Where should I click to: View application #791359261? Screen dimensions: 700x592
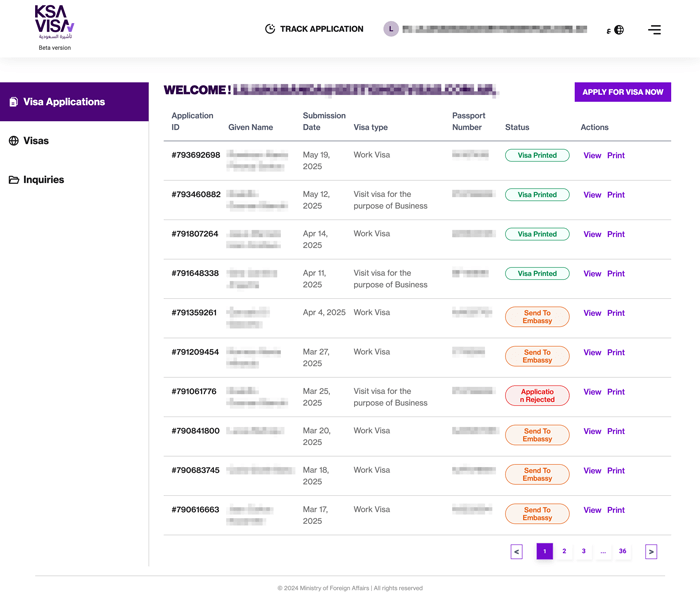pos(592,313)
